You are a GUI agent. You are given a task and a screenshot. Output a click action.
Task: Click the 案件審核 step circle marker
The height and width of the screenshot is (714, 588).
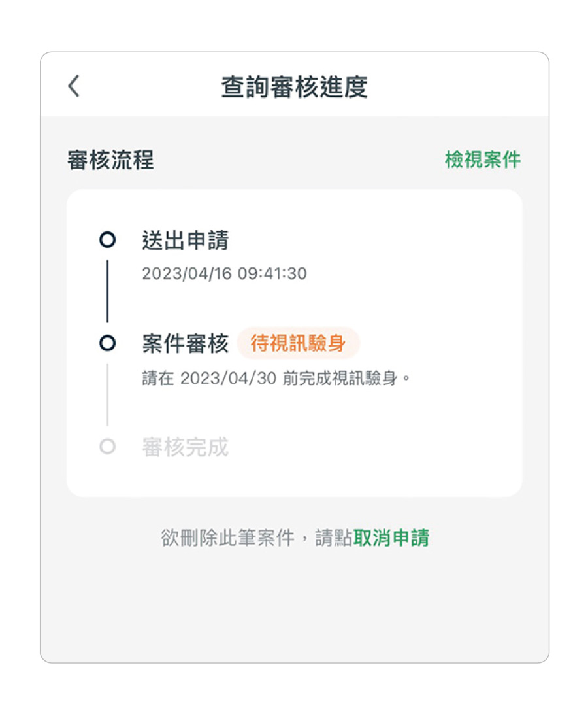pyautogui.click(x=107, y=343)
